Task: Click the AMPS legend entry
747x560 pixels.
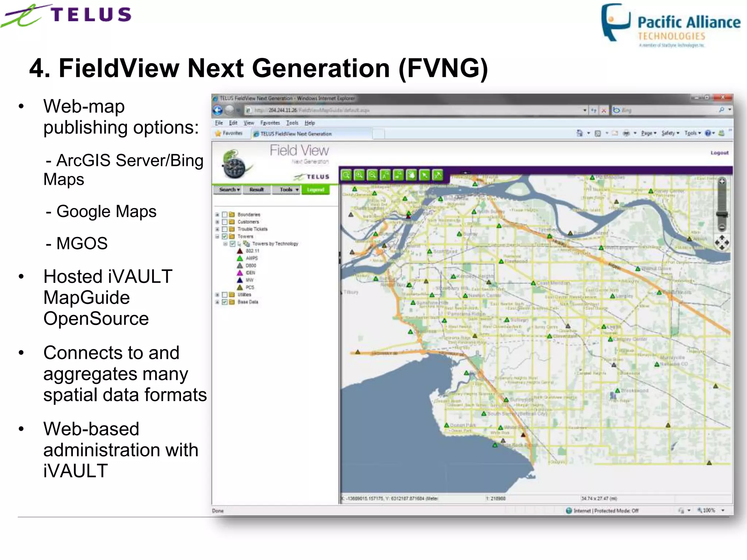Action: (247, 258)
